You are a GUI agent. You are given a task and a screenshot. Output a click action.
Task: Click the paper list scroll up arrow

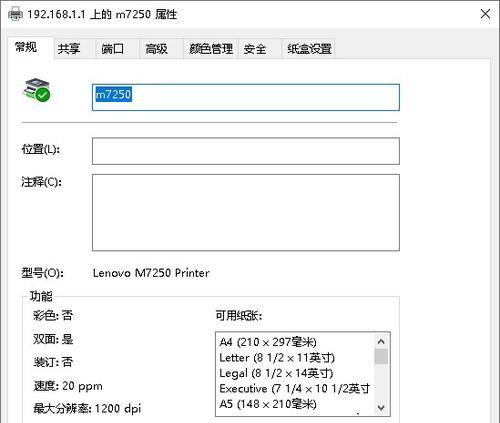[x=381, y=341]
